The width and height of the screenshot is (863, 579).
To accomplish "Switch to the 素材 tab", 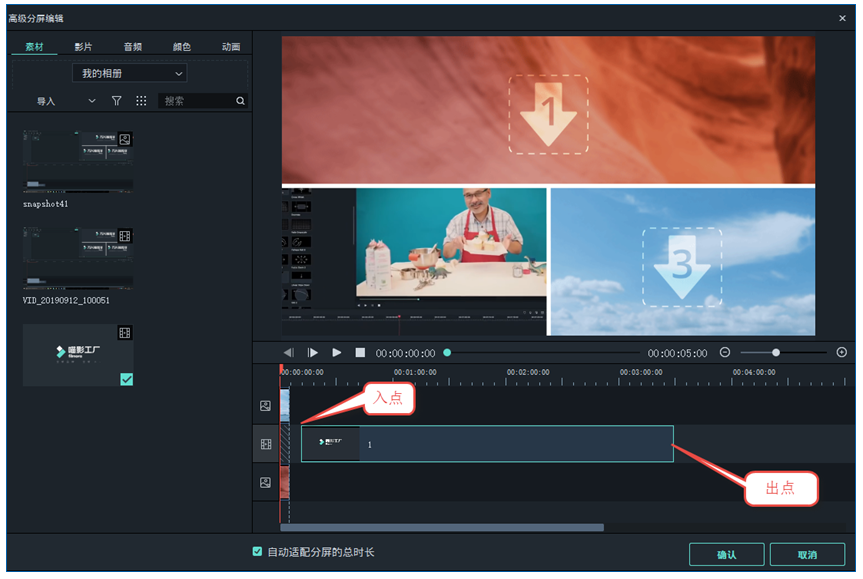I will [x=34, y=47].
